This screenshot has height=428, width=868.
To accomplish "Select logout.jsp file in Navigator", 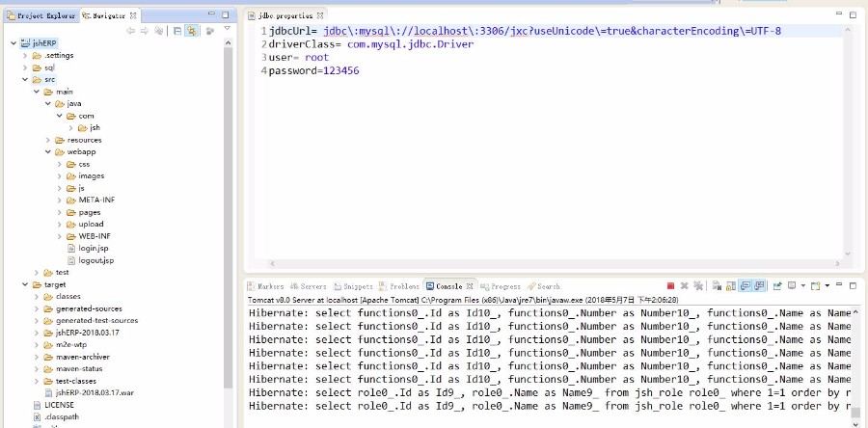I will 90,260.
